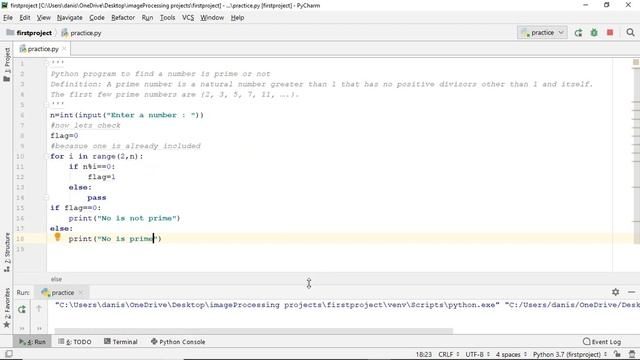The width and height of the screenshot is (640, 360).
Task: Collapse the for loop fold marker at line 10
Action: pyautogui.click(x=46, y=156)
